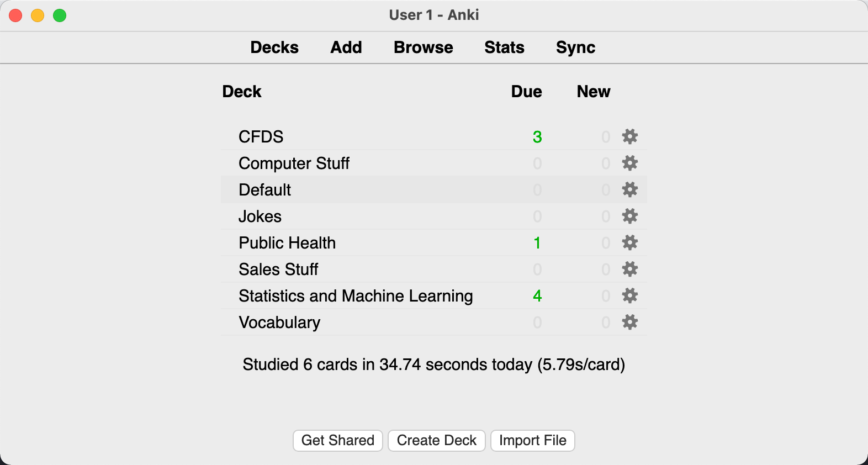Image resolution: width=868 pixels, height=465 pixels.
Task: Click gear for Statistics and Machine Learning
Action: (x=629, y=295)
